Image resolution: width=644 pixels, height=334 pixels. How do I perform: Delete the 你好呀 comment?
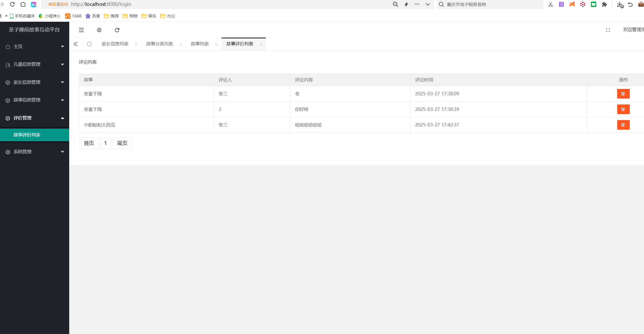pos(623,109)
